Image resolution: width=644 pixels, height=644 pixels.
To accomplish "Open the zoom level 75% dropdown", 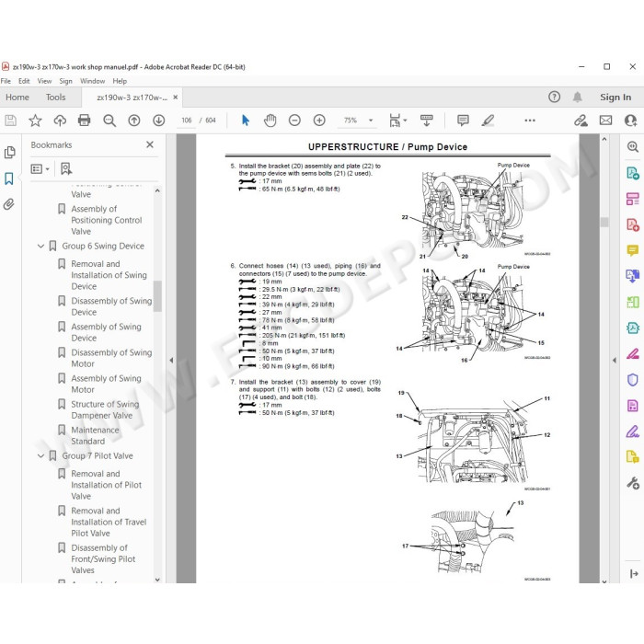I will (x=371, y=121).
